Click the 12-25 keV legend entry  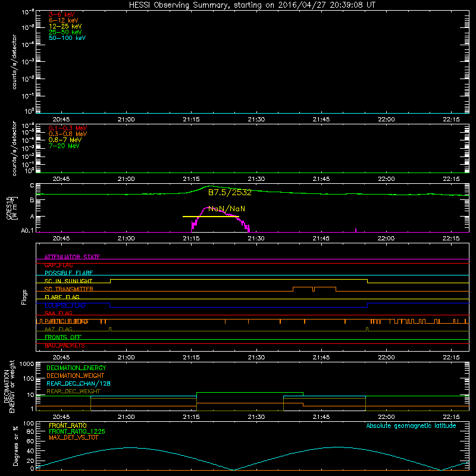point(65,26)
